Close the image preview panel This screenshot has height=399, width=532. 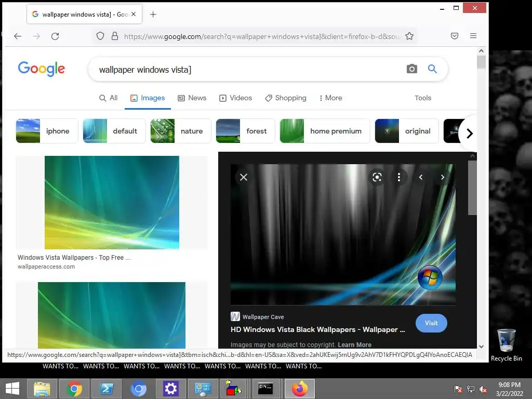click(x=244, y=177)
